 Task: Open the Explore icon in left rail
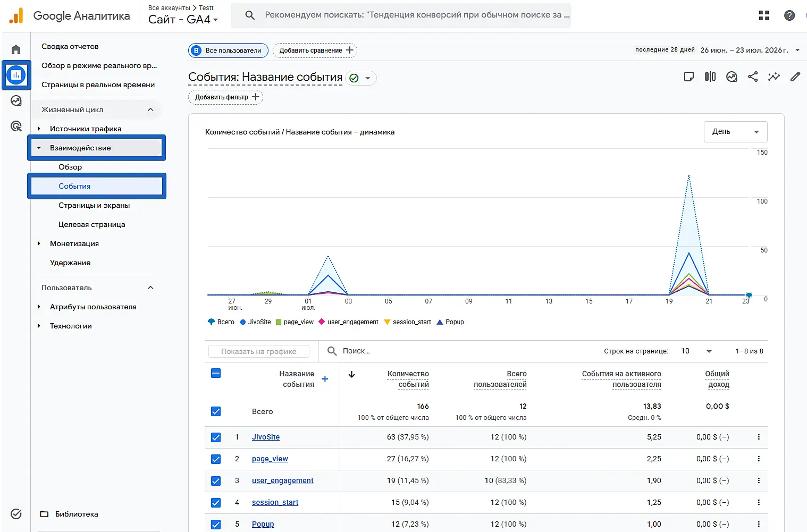click(x=16, y=100)
